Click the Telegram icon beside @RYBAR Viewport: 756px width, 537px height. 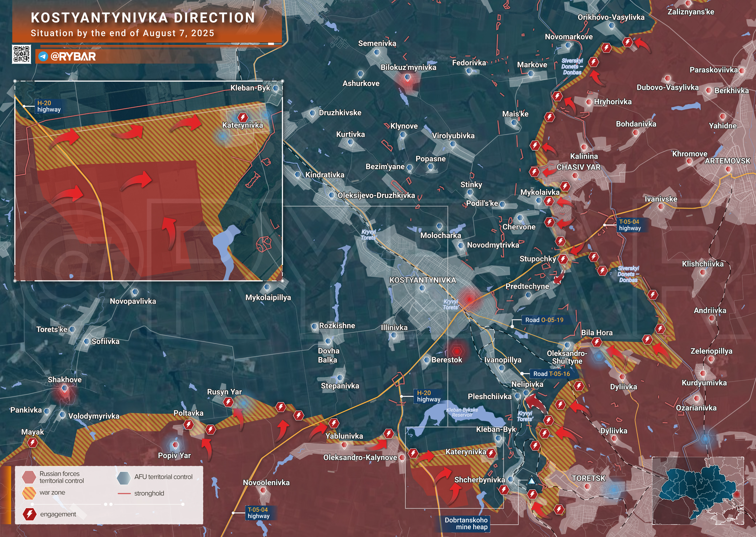[43, 56]
